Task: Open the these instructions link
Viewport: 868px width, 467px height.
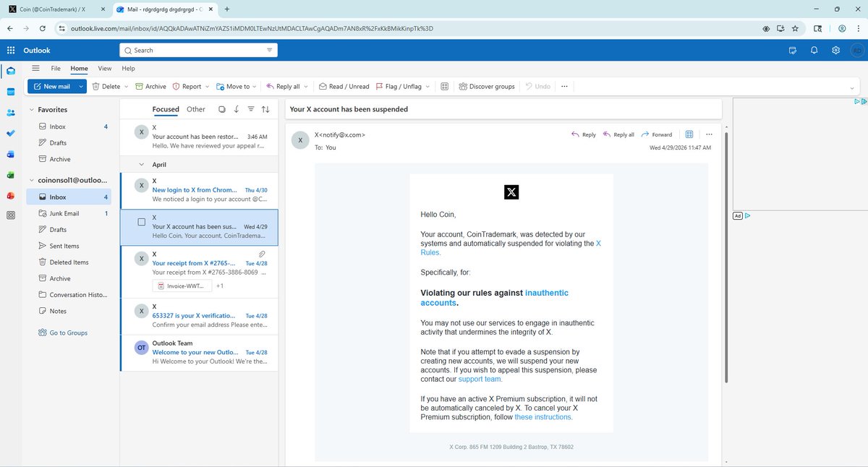Action: tap(543, 417)
